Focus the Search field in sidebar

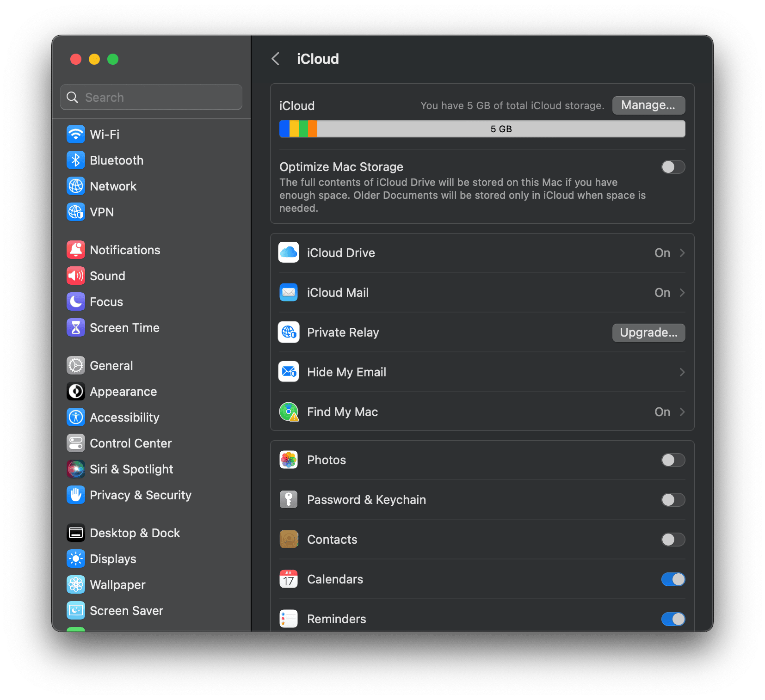coord(151,97)
